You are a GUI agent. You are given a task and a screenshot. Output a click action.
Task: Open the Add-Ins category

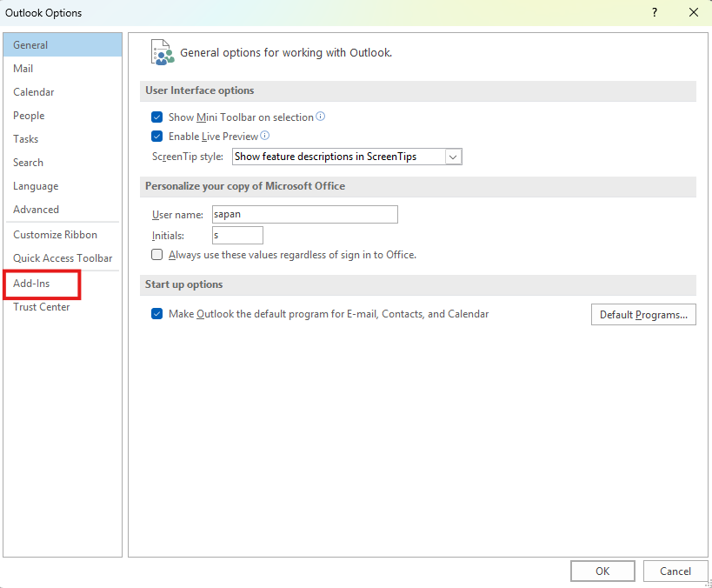point(31,284)
